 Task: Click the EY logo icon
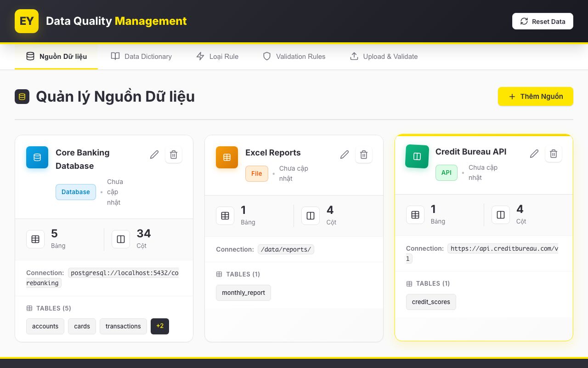(x=27, y=21)
